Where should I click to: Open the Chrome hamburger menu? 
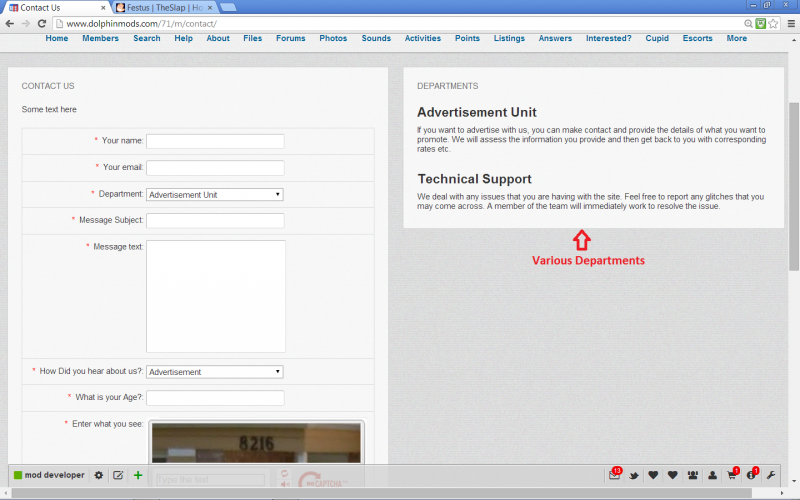pos(791,23)
